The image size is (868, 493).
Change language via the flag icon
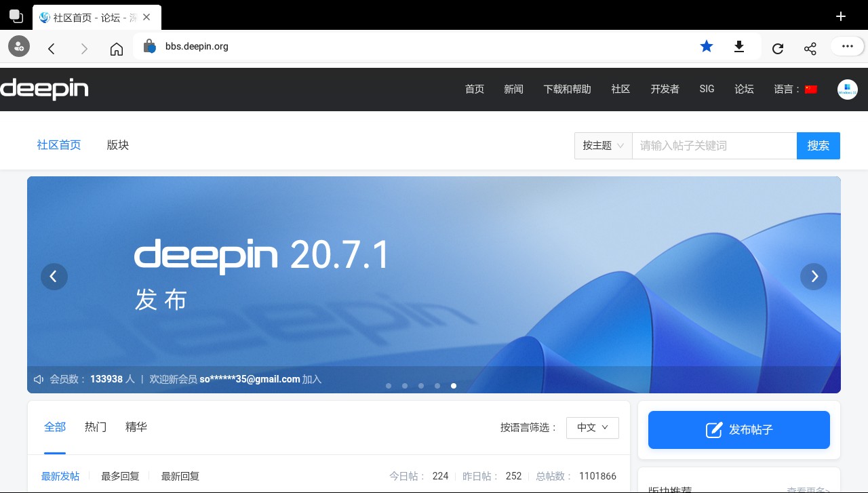pyautogui.click(x=811, y=90)
